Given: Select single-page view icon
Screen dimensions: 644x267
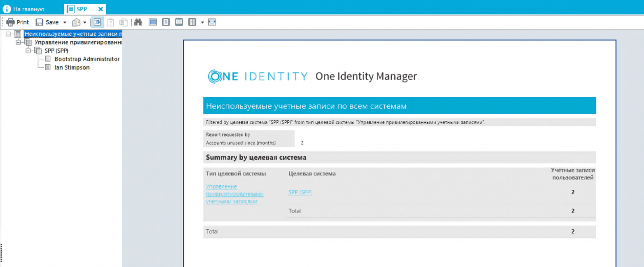Looking at the screenshot, I should (166, 22).
